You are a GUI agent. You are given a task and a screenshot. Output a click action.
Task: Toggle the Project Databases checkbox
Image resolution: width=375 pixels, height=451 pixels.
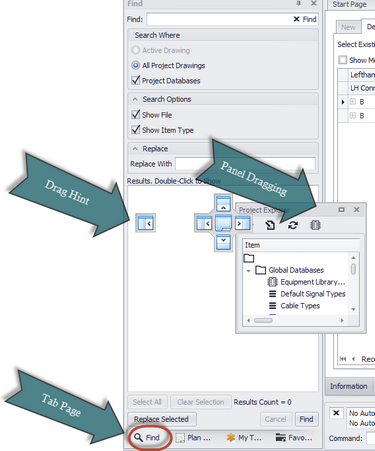coord(136,80)
